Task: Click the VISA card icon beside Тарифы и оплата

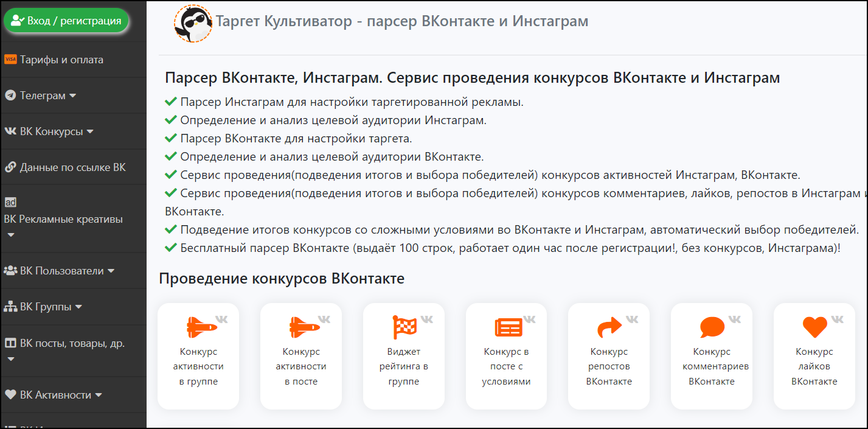Action: tap(10, 60)
